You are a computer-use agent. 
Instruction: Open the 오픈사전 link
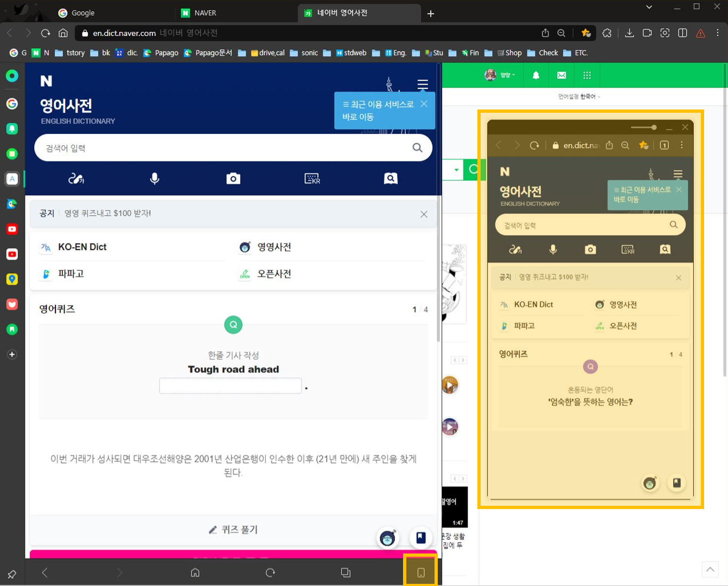pos(274,274)
